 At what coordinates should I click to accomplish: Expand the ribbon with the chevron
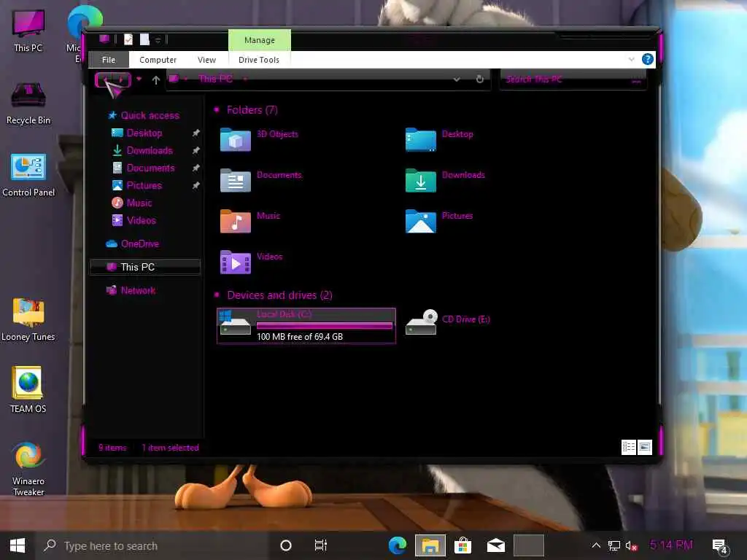point(631,60)
